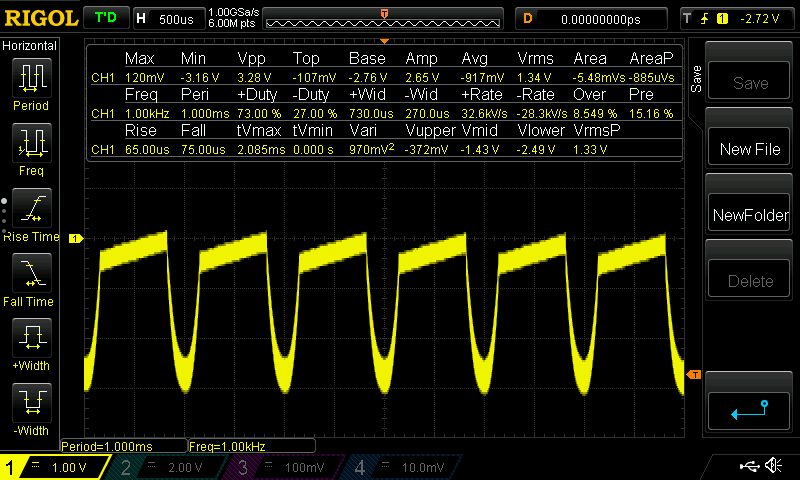The image size is (800, 480).
Task: Click the Period=1.000ms result box
Action: coord(123,446)
